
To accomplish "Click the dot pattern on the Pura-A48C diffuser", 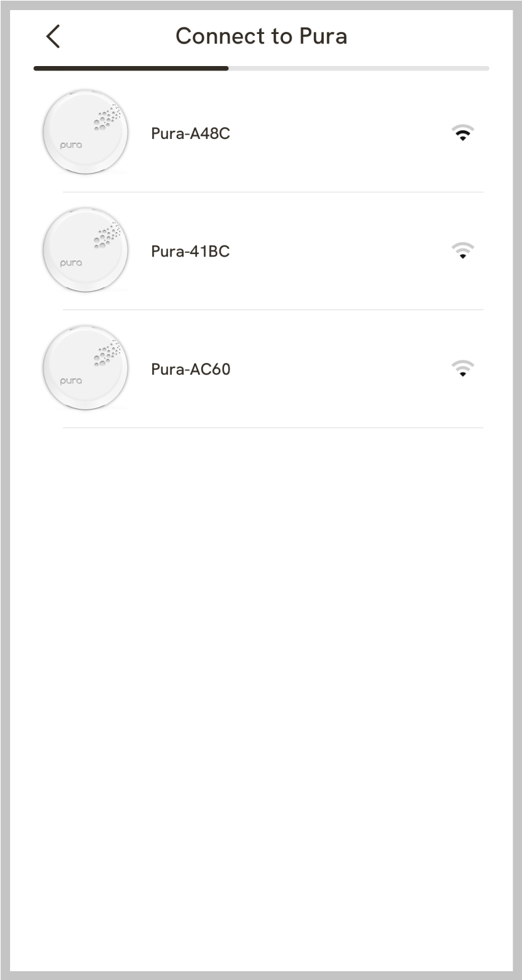I will [x=107, y=116].
